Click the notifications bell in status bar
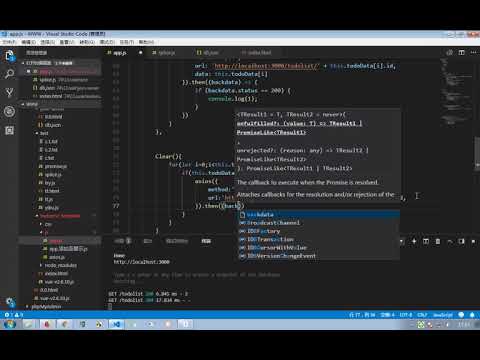Viewport: 480px width, 360px height. 472,315
